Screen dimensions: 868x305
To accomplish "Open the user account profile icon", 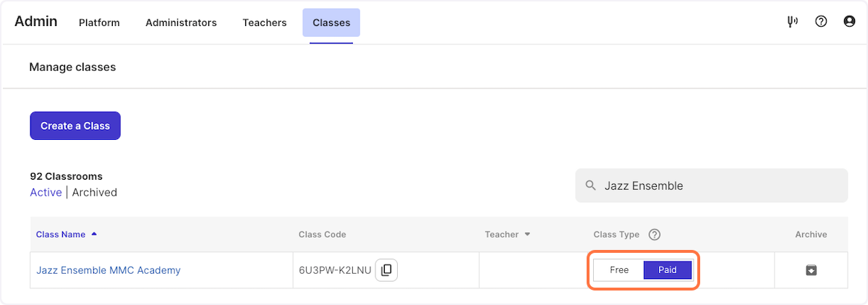I will (x=850, y=22).
